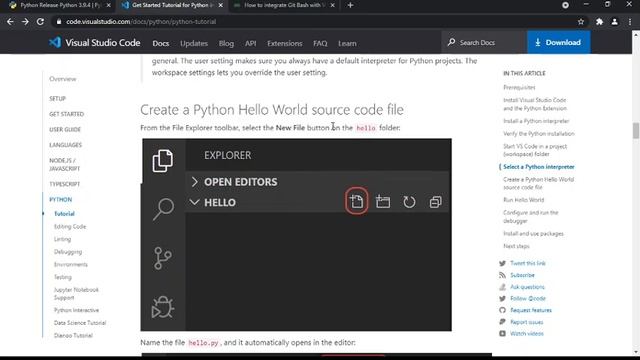Collapse the Python sidebar section
The width and height of the screenshot is (640, 360).
60,200
